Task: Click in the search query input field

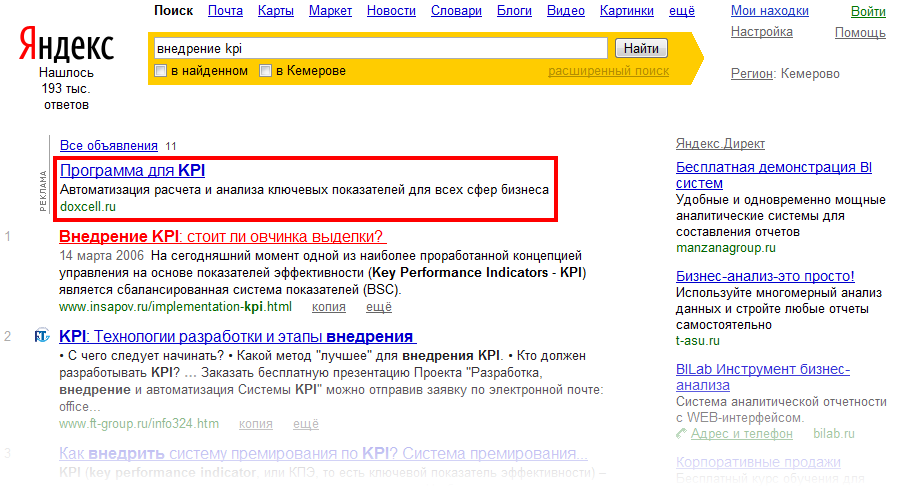Action: tap(380, 48)
